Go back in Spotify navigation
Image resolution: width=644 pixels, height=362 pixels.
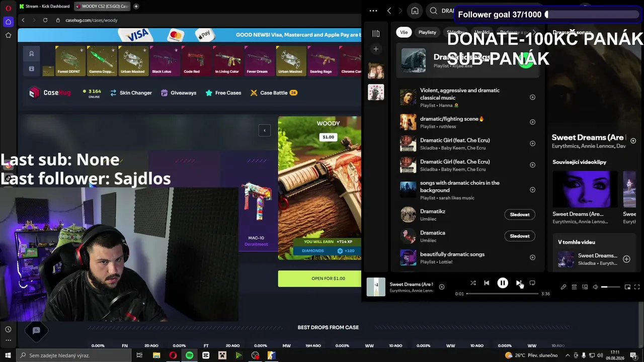pyautogui.click(x=389, y=11)
